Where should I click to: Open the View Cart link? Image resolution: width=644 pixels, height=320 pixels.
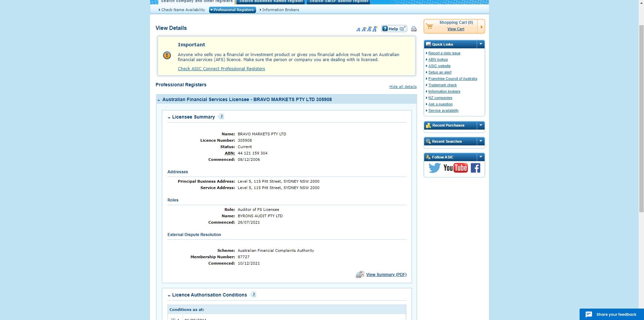[x=456, y=29]
